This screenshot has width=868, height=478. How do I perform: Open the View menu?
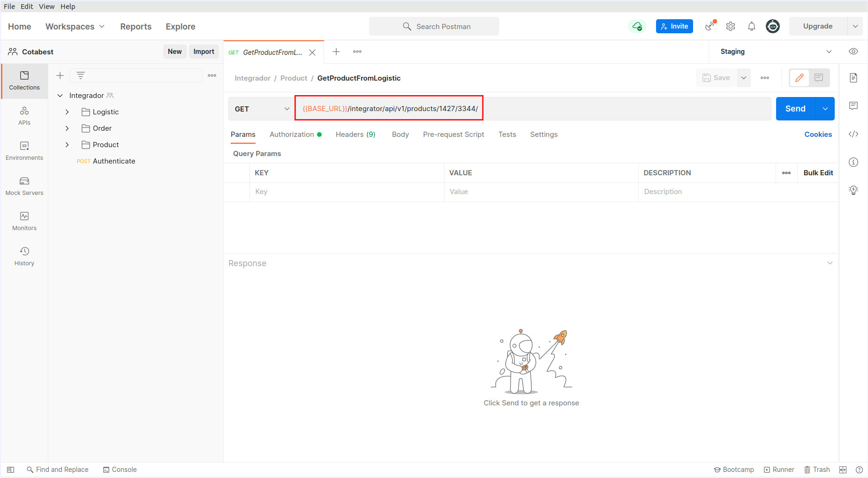[46, 7]
